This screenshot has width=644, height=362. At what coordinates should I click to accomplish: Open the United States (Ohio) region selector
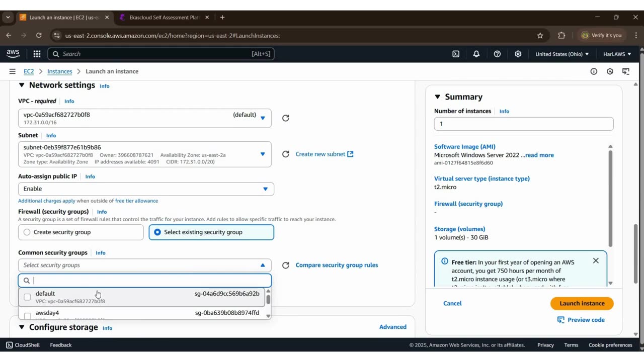(x=562, y=54)
